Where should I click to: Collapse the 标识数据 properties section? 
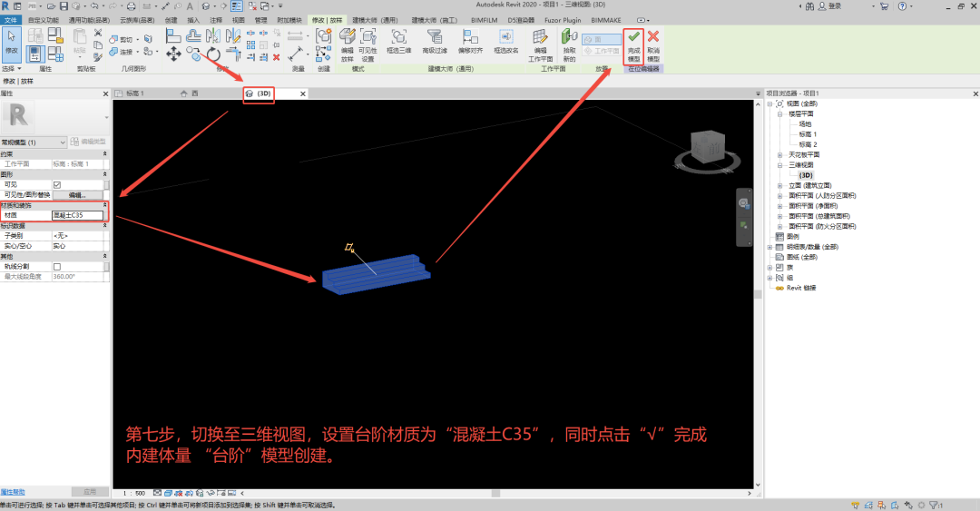[104, 226]
